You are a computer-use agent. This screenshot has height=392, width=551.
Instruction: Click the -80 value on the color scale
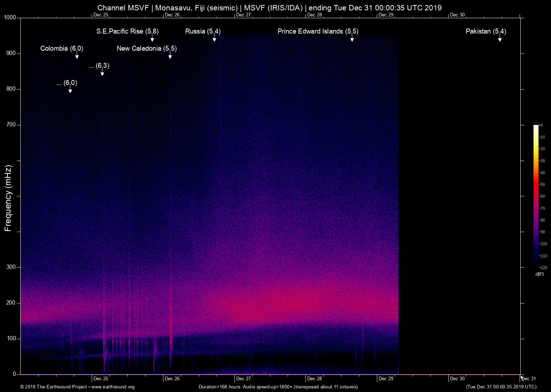[542, 220]
